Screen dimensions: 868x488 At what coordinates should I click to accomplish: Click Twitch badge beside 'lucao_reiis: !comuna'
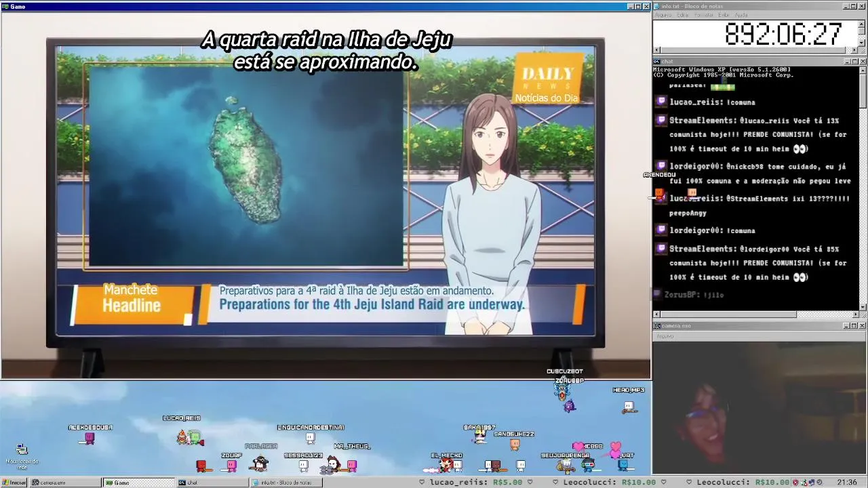[x=661, y=102]
